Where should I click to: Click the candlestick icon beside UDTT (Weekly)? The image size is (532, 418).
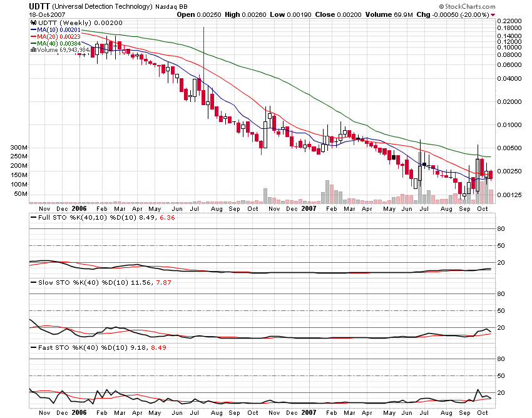click(x=33, y=23)
